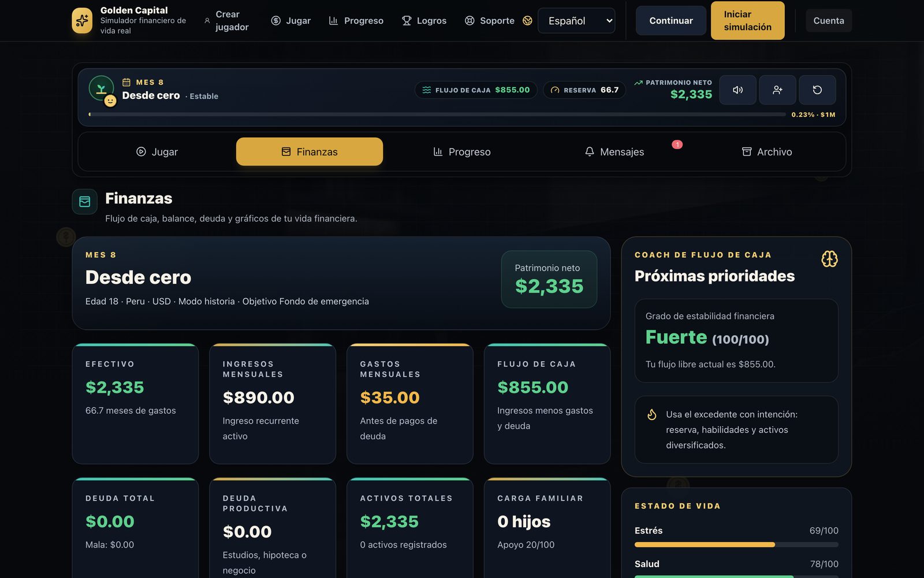Click the Golden Capital sparkle logo

(x=82, y=21)
